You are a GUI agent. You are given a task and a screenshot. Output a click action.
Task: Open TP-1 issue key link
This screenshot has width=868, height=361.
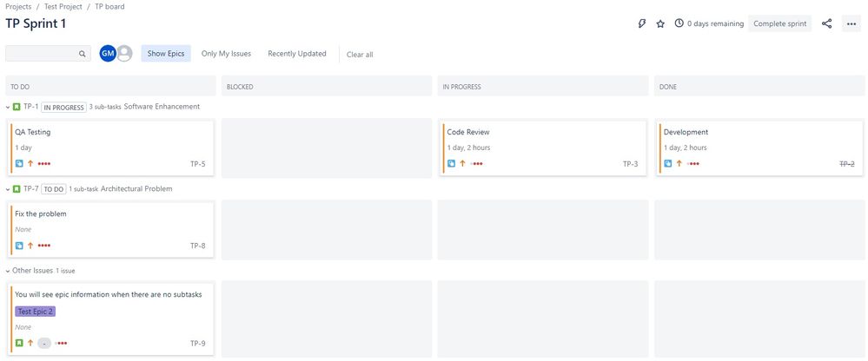point(31,107)
